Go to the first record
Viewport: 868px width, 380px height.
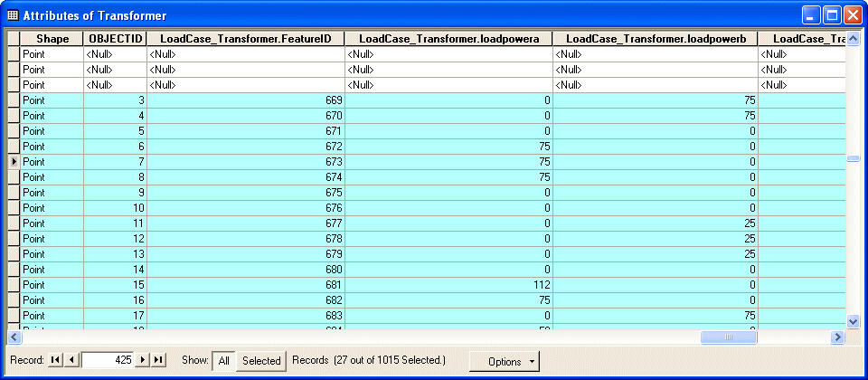pos(56,360)
